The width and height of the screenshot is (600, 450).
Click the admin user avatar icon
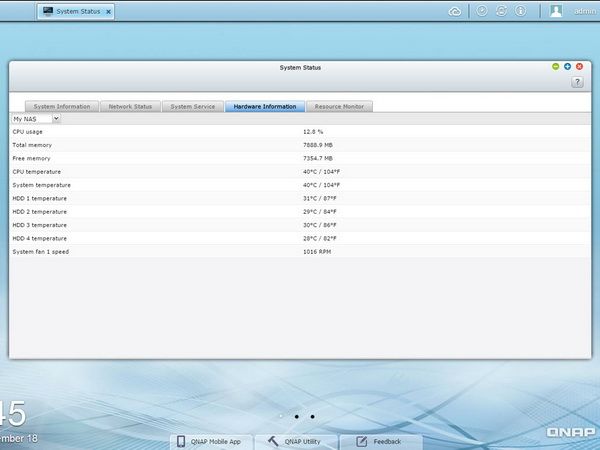point(556,11)
